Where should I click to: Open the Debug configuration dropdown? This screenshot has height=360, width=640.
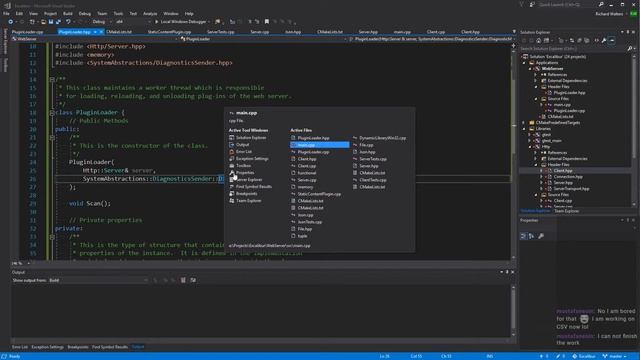tap(101, 22)
